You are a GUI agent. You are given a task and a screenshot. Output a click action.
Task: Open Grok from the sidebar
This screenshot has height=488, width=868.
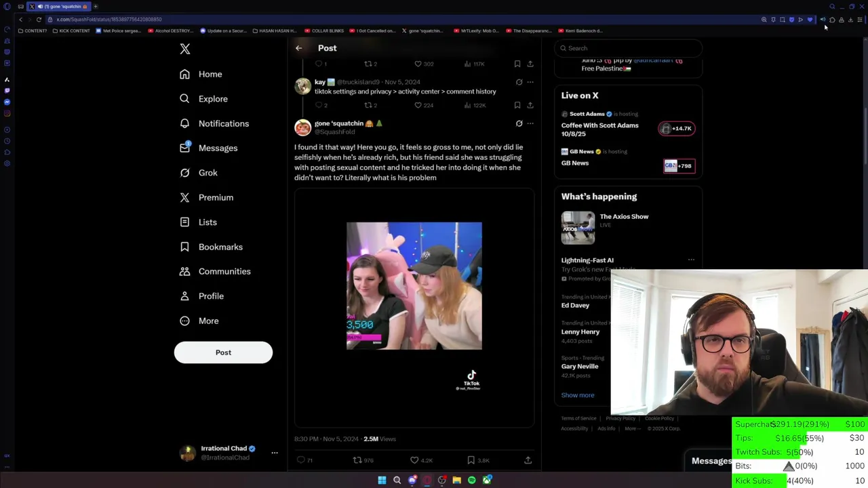coord(198,173)
